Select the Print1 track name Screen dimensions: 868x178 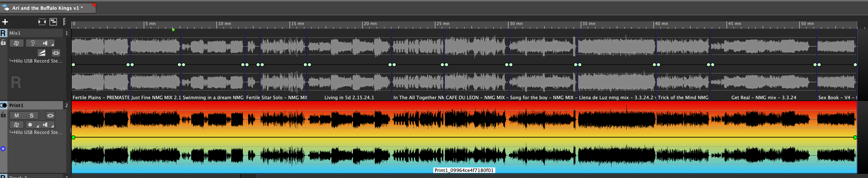tap(16, 105)
